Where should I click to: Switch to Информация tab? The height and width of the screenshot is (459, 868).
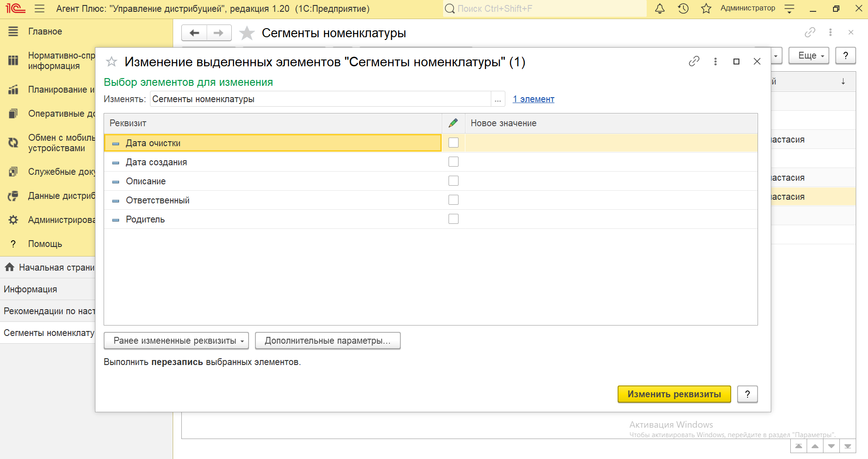[x=30, y=289]
